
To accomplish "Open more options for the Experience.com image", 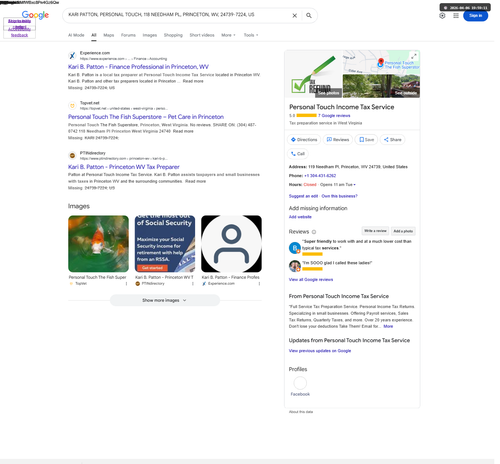I will [x=259, y=284].
